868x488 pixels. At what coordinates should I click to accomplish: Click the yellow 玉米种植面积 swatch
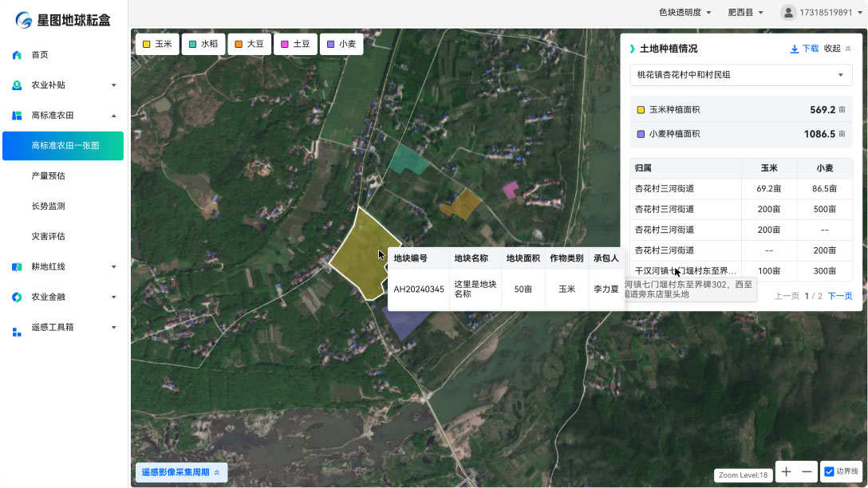[x=641, y=109]
